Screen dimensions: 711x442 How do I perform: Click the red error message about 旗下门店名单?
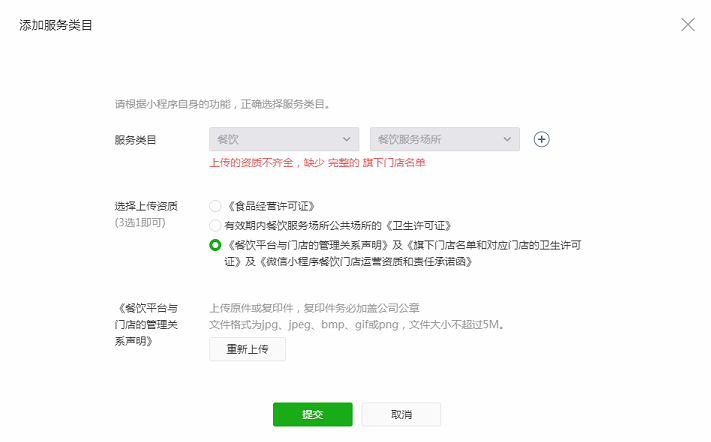point(317,163)
